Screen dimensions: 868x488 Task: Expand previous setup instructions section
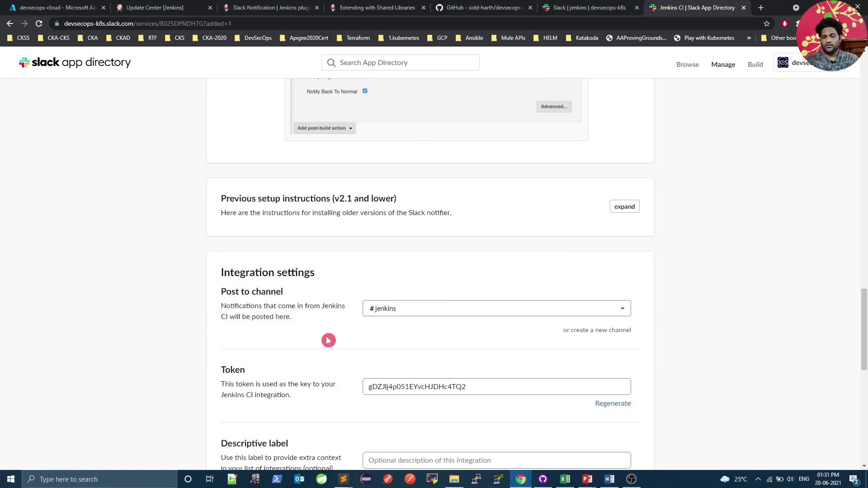click(624, 206)
